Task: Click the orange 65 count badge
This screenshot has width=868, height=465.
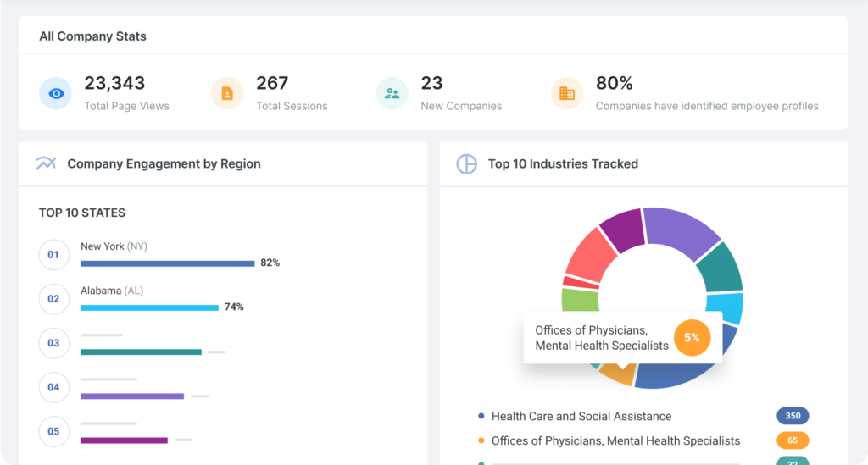Action: click(793, 440)
